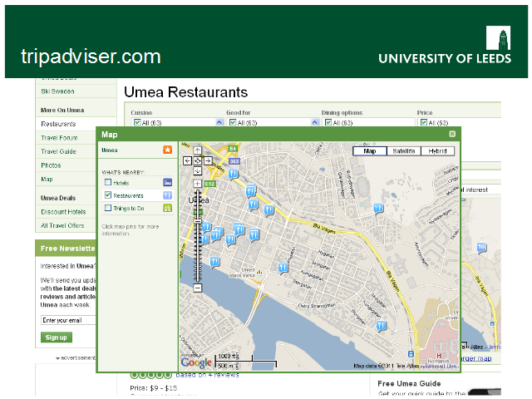Image resolution: width=532 pixels, height=399 pixels.
Task: Click the map zoom slider handle
Action: tap(198, 221)
